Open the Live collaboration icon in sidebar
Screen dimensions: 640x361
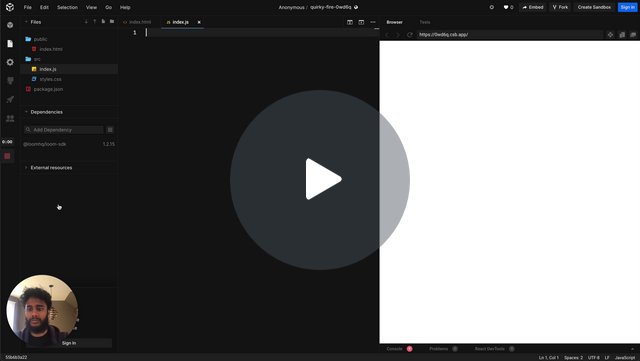[x=10, y=118]
